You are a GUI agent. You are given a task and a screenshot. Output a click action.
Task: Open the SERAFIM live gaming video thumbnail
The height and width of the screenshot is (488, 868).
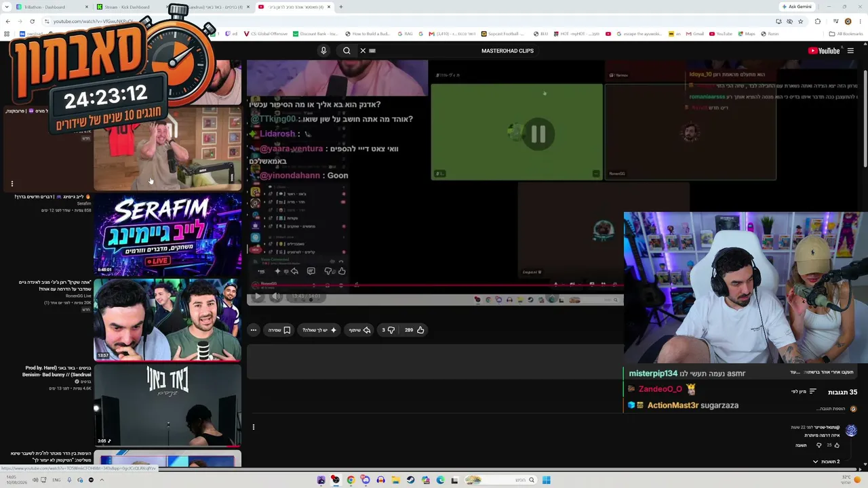tap(167, 234)
